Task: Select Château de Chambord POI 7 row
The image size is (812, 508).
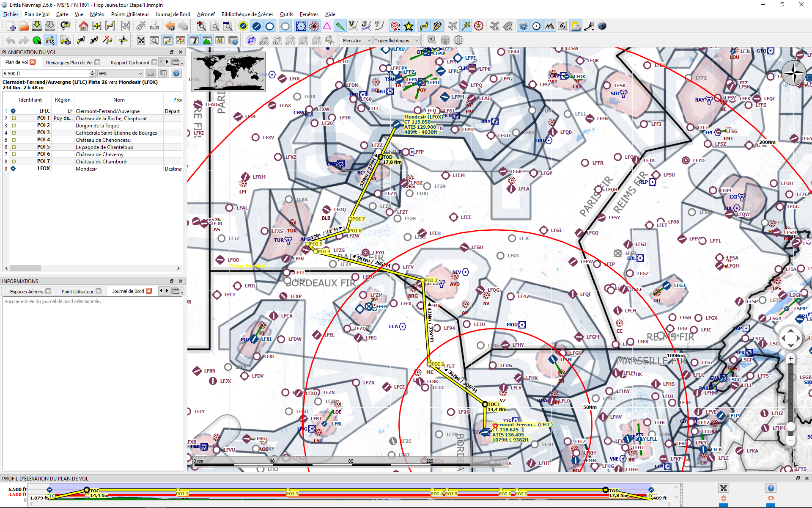Action: point(101,161)
